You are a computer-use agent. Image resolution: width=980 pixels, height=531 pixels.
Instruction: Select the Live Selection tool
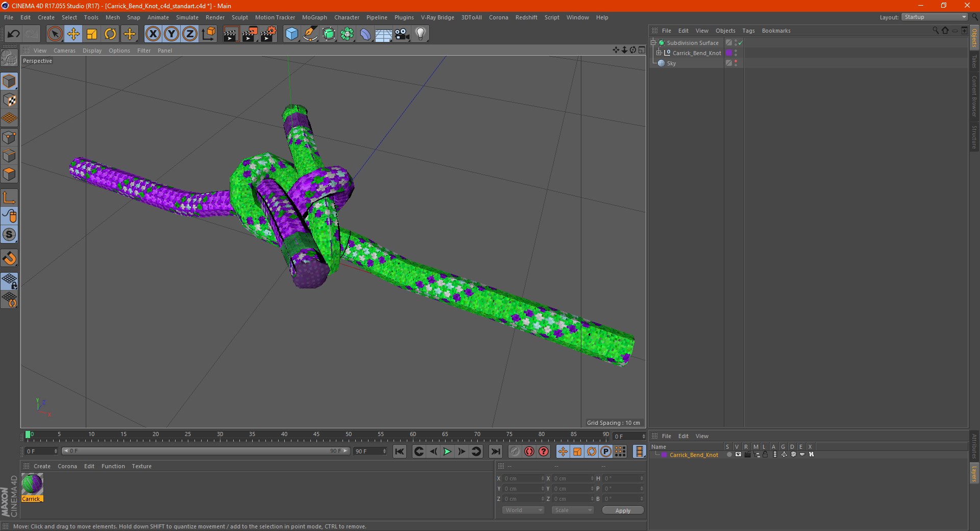click(x=55, y=34)
